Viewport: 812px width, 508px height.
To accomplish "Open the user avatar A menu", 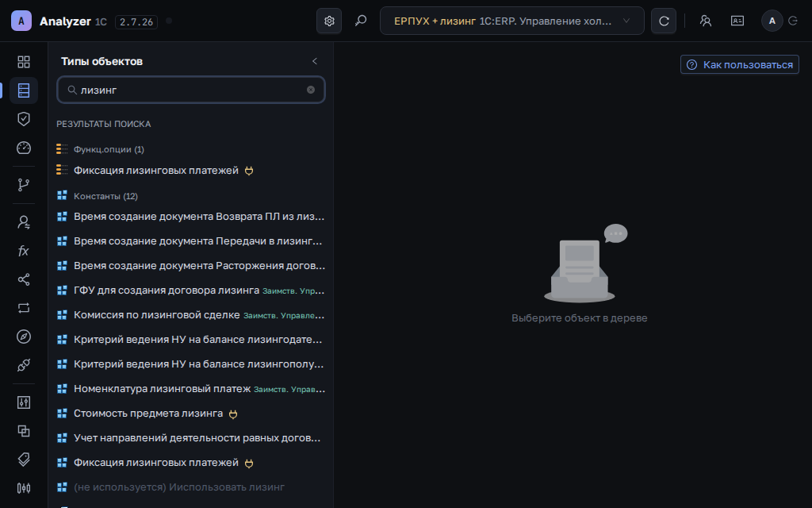I will pyautogui.click(x=772, y=21).
